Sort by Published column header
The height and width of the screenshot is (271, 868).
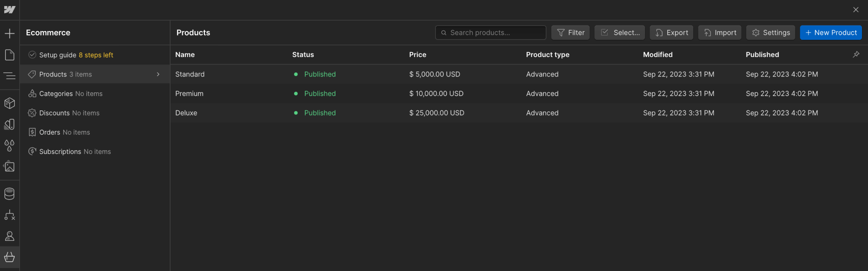click(x=763, y=54)
